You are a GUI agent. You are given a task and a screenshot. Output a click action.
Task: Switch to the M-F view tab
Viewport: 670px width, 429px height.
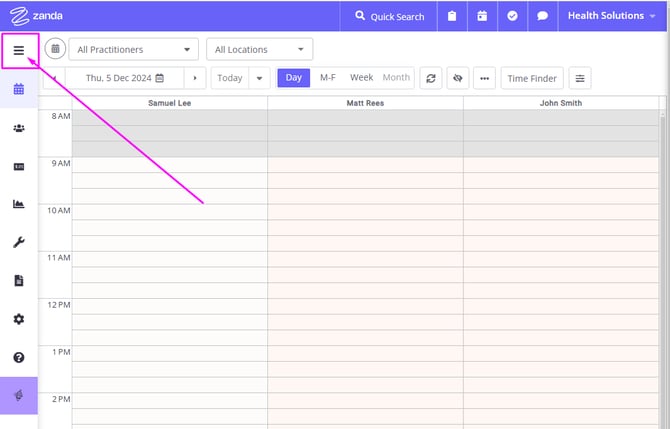327,78
